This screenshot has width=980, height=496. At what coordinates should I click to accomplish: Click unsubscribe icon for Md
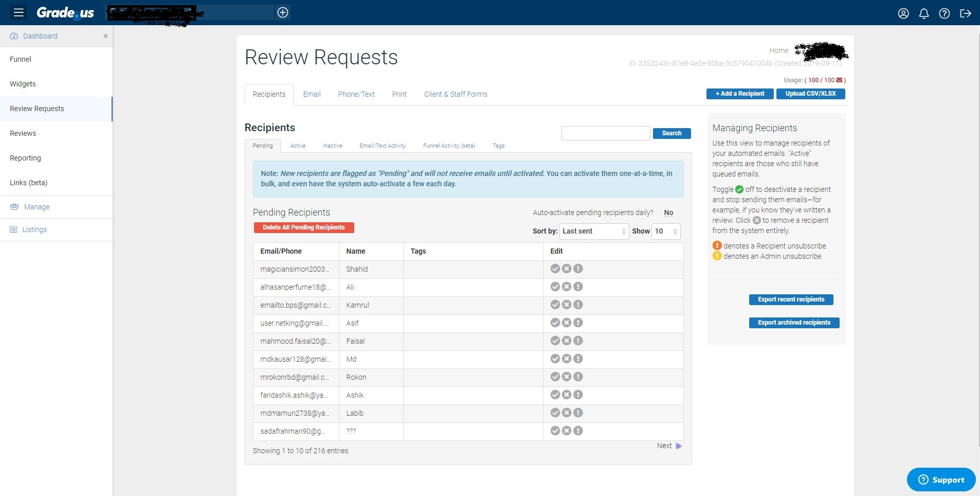tap(578, 359)
